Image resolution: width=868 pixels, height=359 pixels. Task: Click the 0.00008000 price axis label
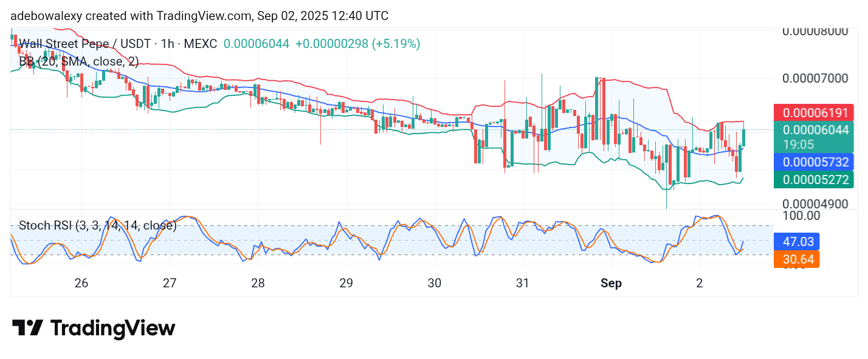815,31
